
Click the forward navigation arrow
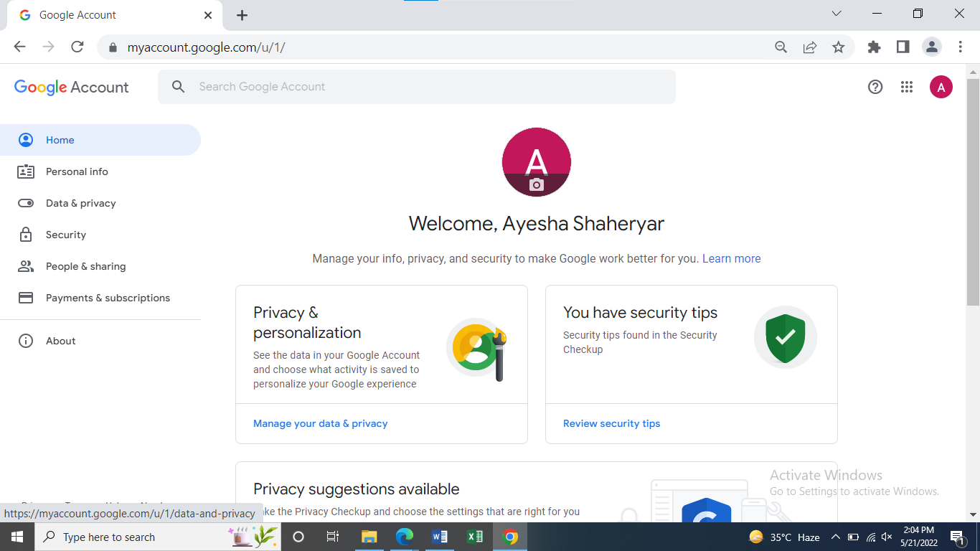click(48, 47)
